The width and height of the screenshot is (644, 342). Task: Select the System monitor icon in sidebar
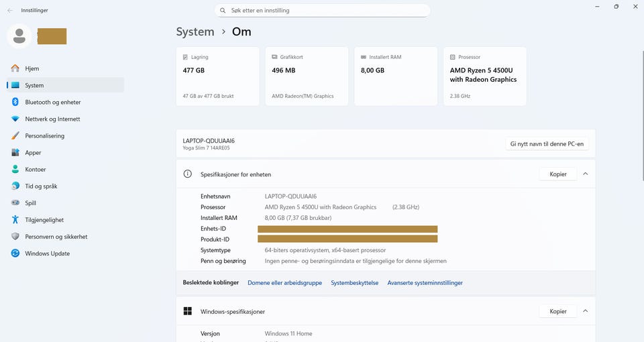tap(15, 85)
